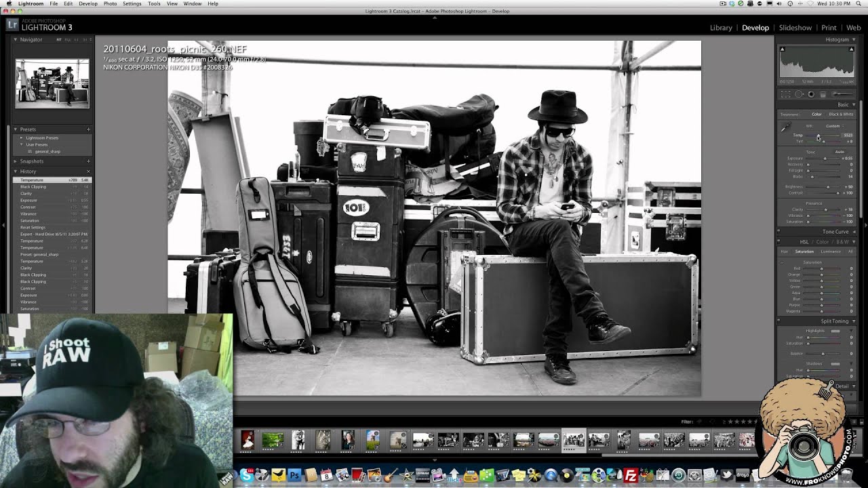Select the adjustment brush tool

pyautogui.click(x=843, y=94)
